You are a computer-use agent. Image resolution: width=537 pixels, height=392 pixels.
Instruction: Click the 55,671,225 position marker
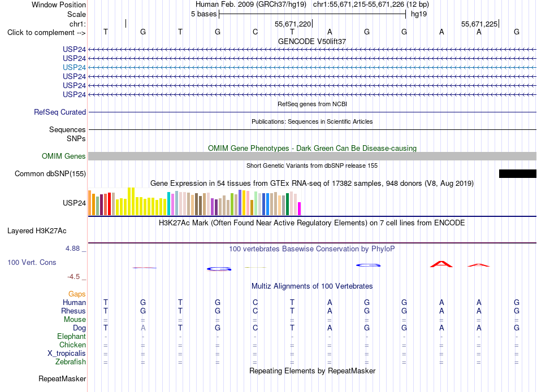point(480,24)
